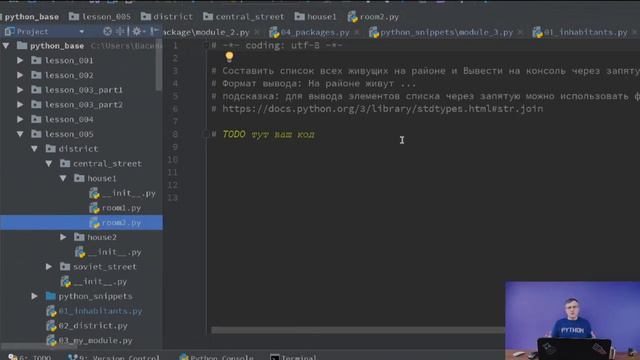Expand lesson_003_part1 folder arrow
Viewport: 640px width, 360px height.
[x=20, y=90]
